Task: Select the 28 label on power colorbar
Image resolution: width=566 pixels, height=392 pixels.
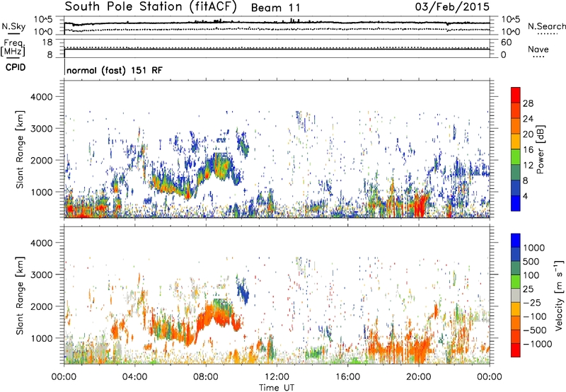Action: pos(528,103)
